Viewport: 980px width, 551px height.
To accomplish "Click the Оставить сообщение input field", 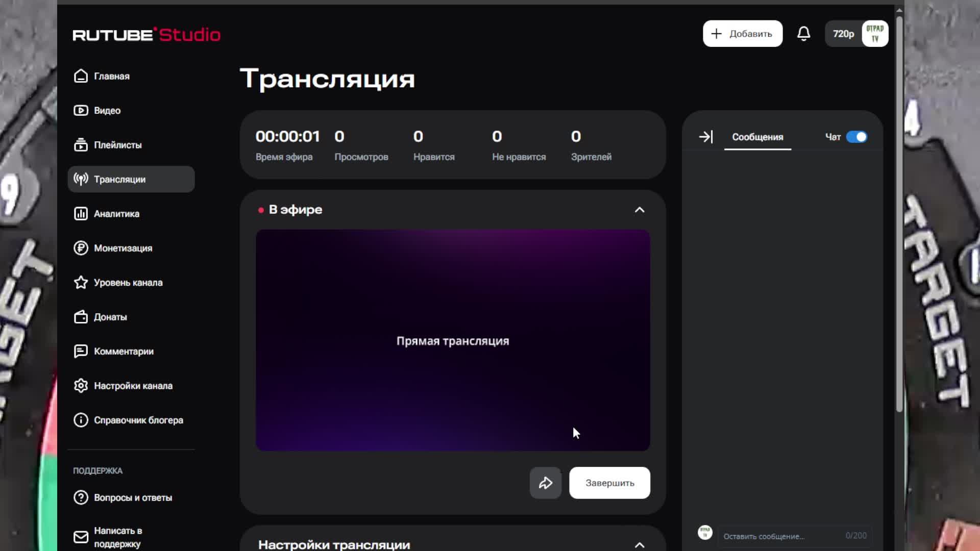I will (x=795, y=536).
